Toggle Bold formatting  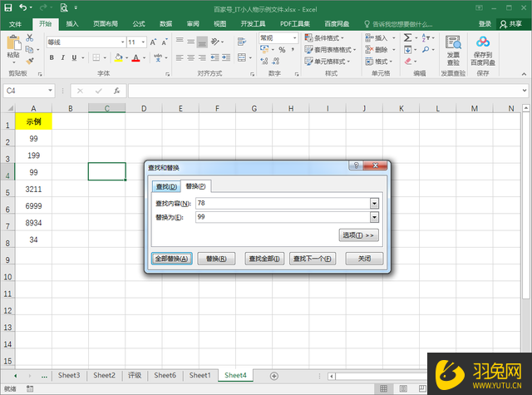[52, 57]
